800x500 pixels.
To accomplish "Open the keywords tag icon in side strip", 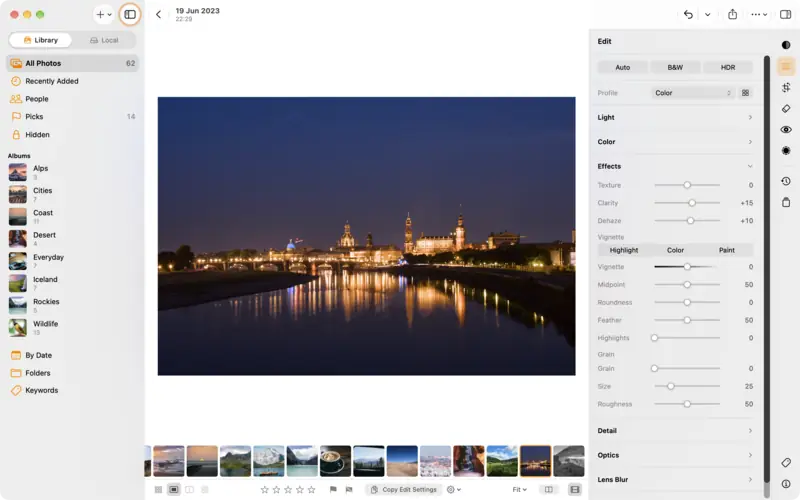I will click(x=786, y=462).
